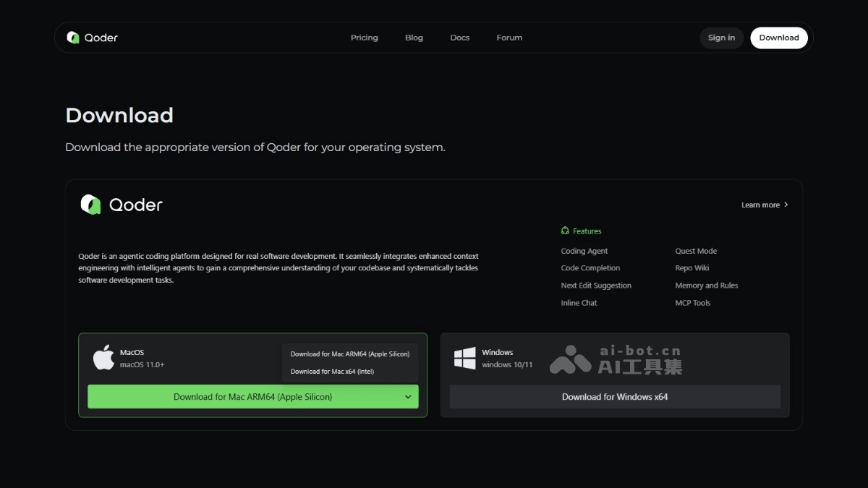The image size is (868, 488).
Task: Click the Windows logo icon
Action: coord(464,357)
